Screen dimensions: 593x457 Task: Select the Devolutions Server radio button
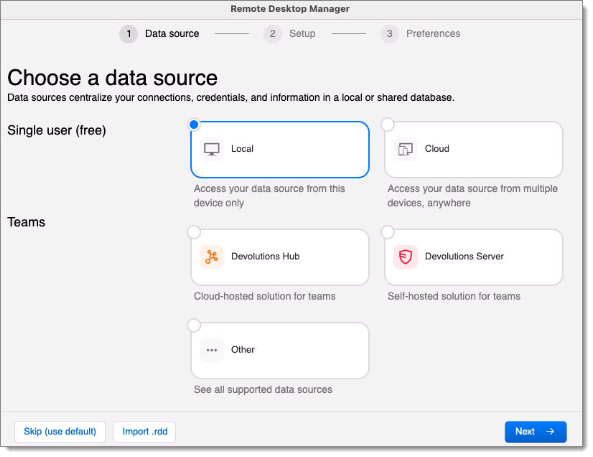(388, 232)
